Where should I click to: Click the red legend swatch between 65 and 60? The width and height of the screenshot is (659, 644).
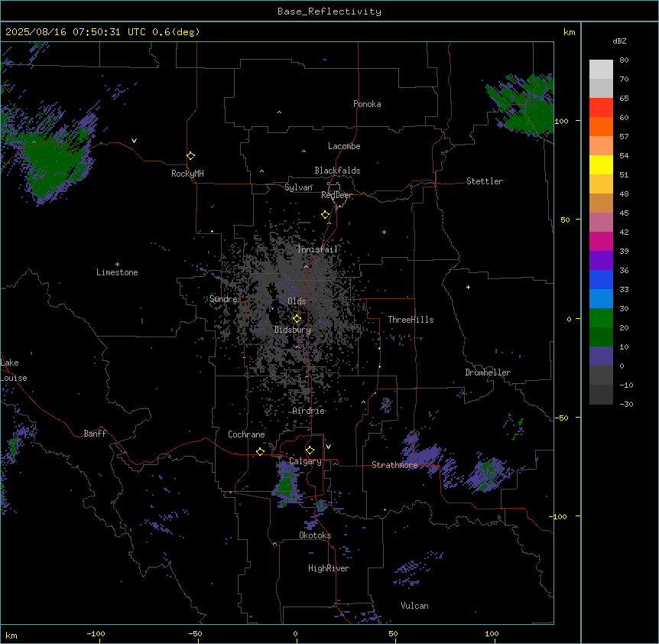point(601,108)
